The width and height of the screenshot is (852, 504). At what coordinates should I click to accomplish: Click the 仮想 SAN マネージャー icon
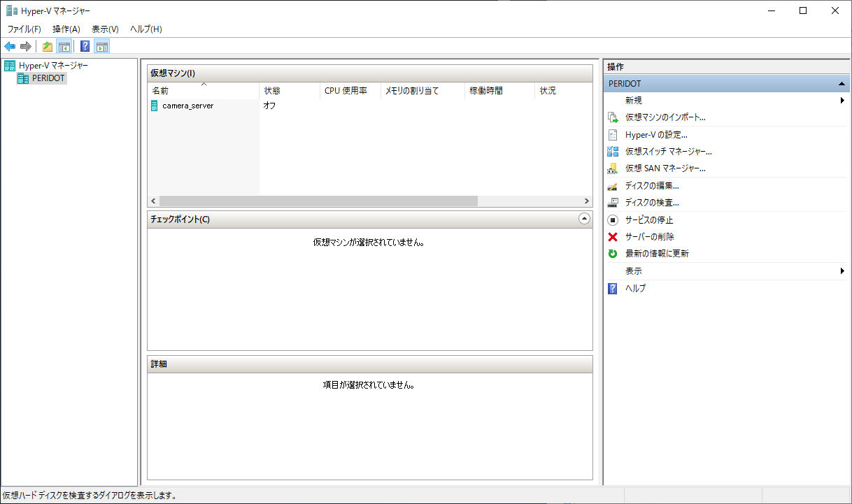tap(613, 168)
